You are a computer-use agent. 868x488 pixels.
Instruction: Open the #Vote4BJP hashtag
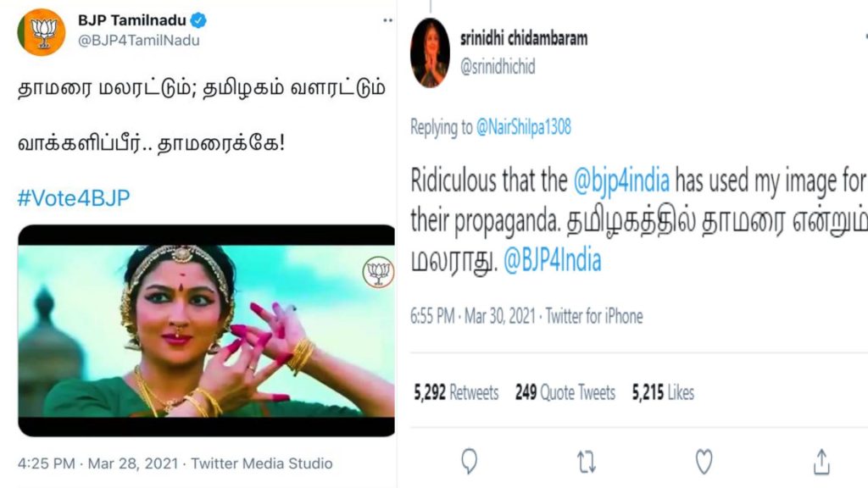74,197
